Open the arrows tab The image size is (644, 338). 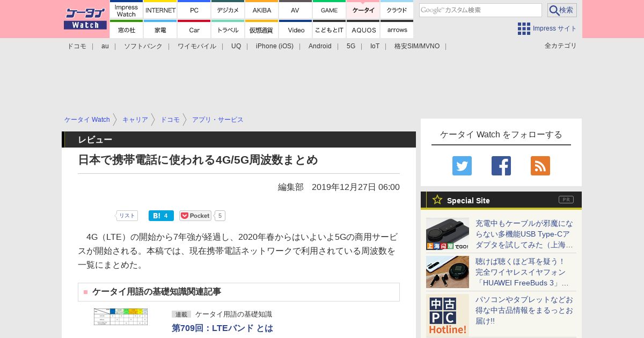397,30
